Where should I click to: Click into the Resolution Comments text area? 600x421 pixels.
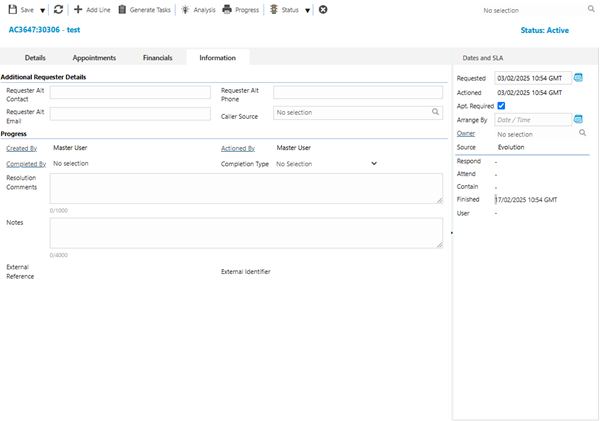246,188
